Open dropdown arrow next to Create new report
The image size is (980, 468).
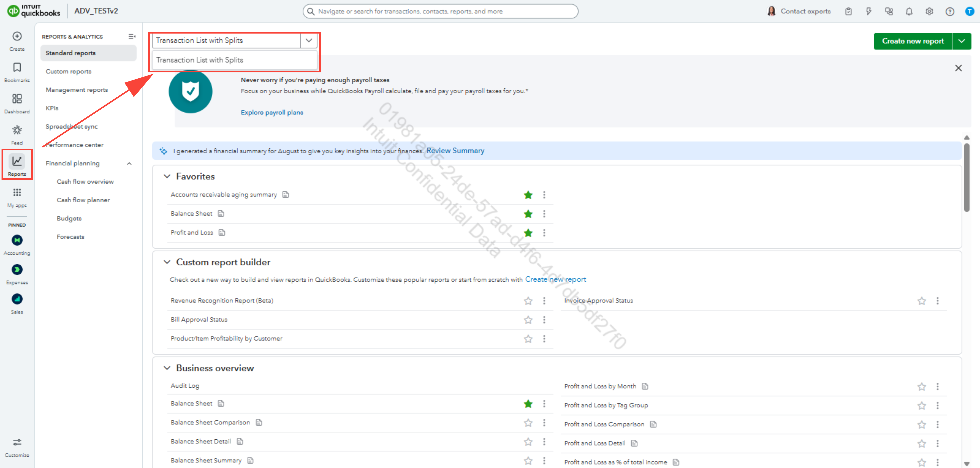pos(961,41)
